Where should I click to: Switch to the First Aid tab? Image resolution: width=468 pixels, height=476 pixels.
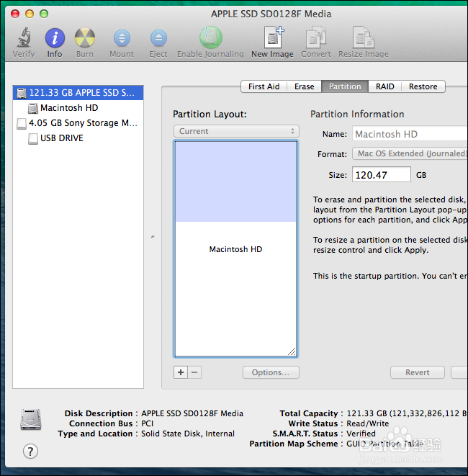[x=264, y=86]
